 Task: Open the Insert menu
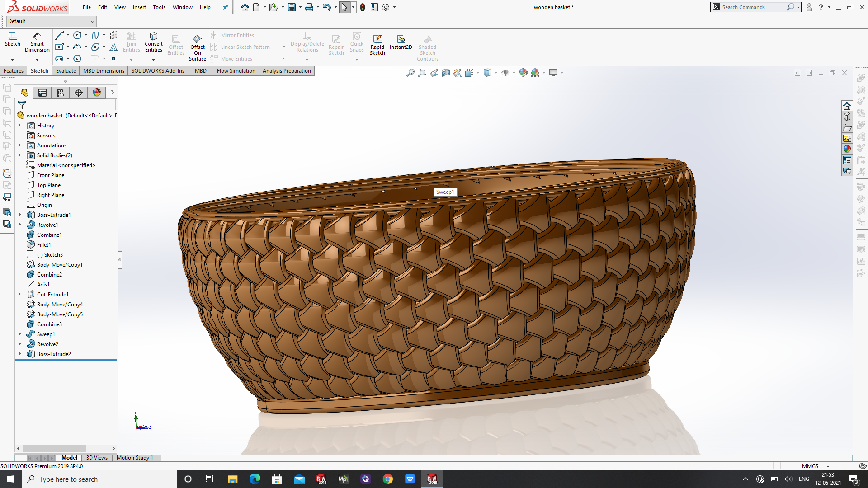[139, 7]
